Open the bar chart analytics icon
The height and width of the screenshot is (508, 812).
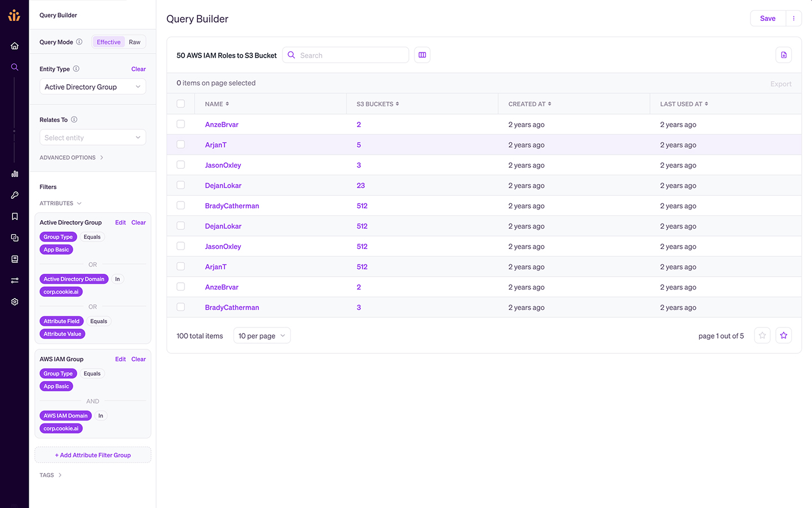click(x=15, y=174)
